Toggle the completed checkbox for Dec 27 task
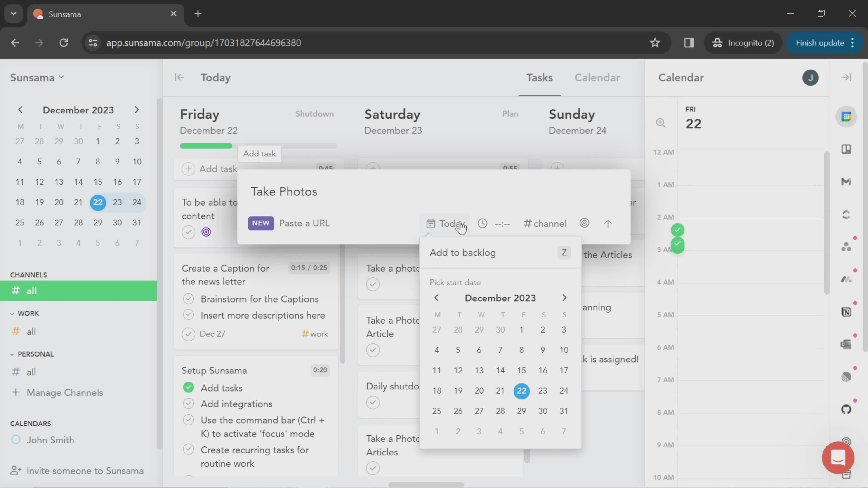Image resolution: width=868 pixels, height=488 pixels. 189,334
